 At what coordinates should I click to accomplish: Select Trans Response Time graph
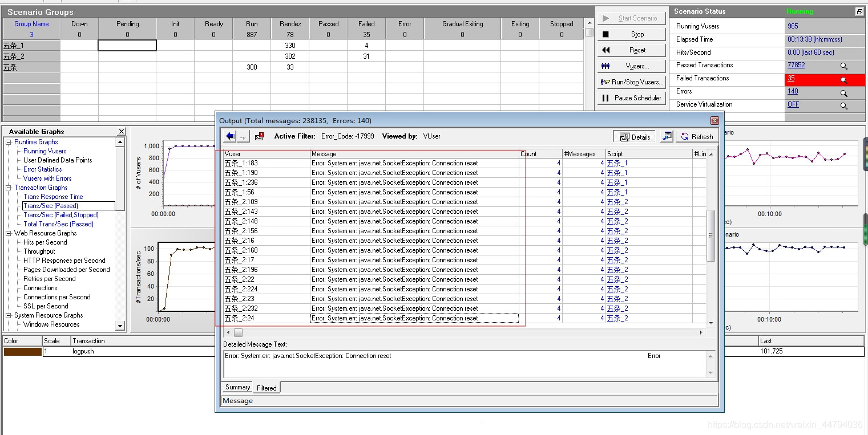click(53, 197)
